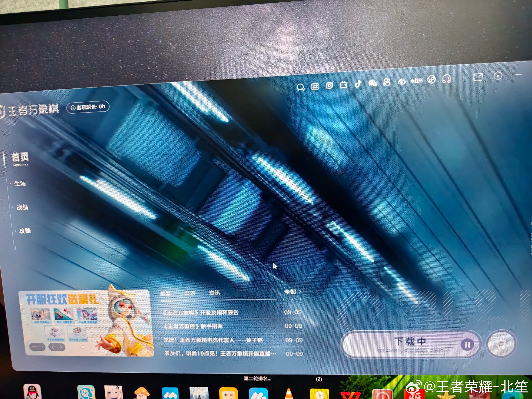Switch to the 最新 news tab
Screen dimensions: 532x399
pyautogui.click(x=166, y=293)
